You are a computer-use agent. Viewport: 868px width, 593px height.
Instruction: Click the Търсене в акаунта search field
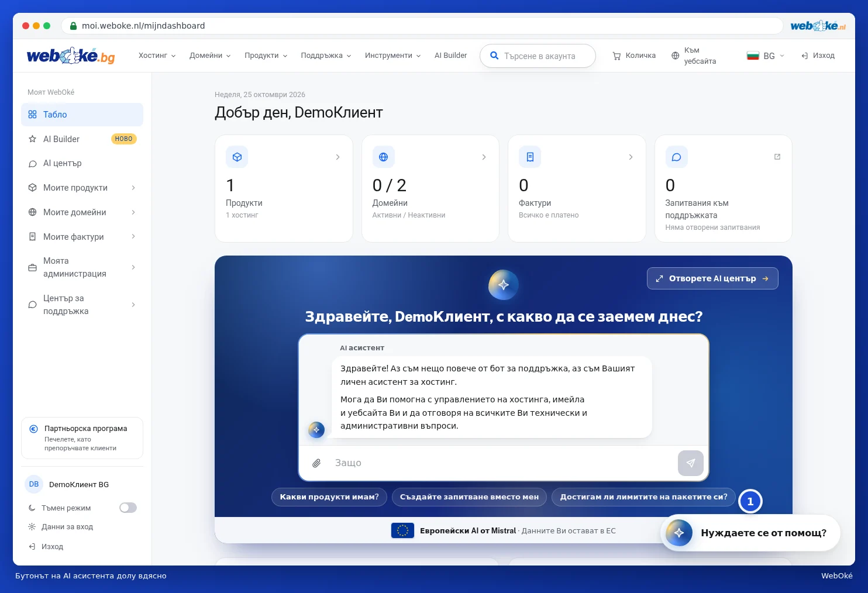point(538,56)
